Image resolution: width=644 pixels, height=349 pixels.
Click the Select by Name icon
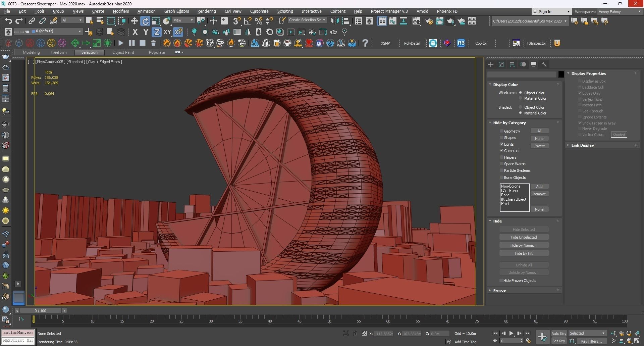point(100,21)
